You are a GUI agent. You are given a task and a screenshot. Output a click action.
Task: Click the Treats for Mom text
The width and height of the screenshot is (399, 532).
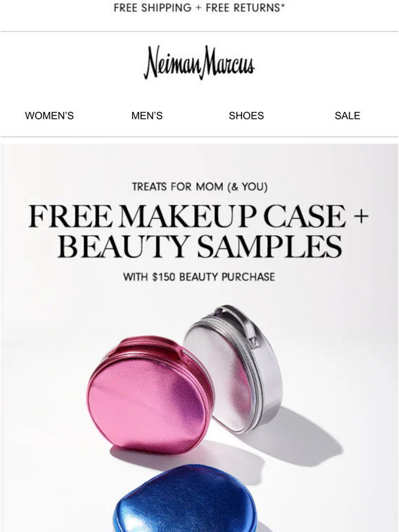click(x=199, y=186)
